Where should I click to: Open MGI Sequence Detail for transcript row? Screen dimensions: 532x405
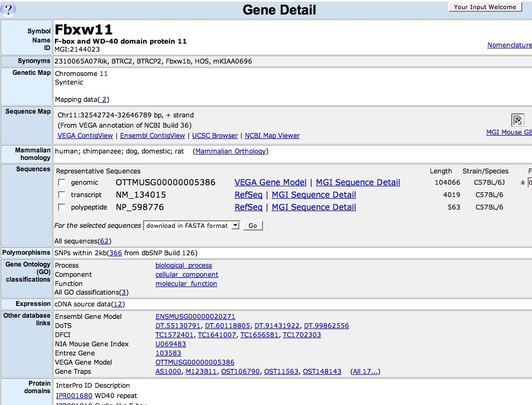314,194
